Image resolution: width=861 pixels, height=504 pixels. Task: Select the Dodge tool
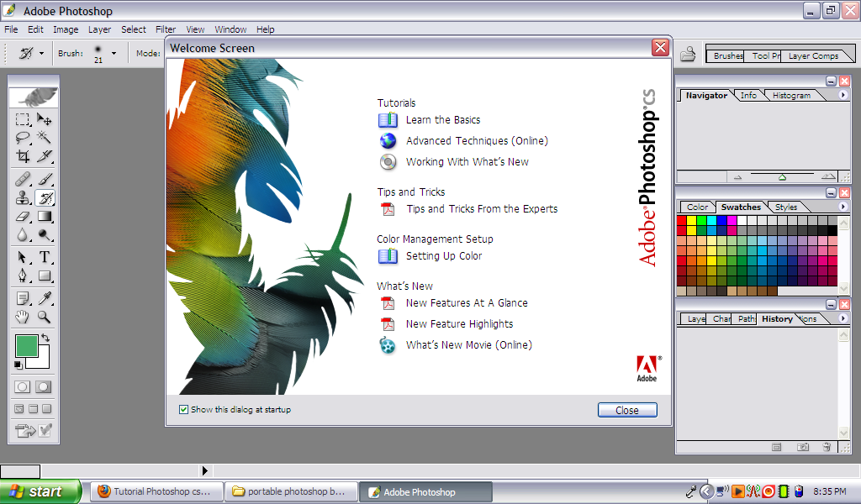(x=44, y=234)
